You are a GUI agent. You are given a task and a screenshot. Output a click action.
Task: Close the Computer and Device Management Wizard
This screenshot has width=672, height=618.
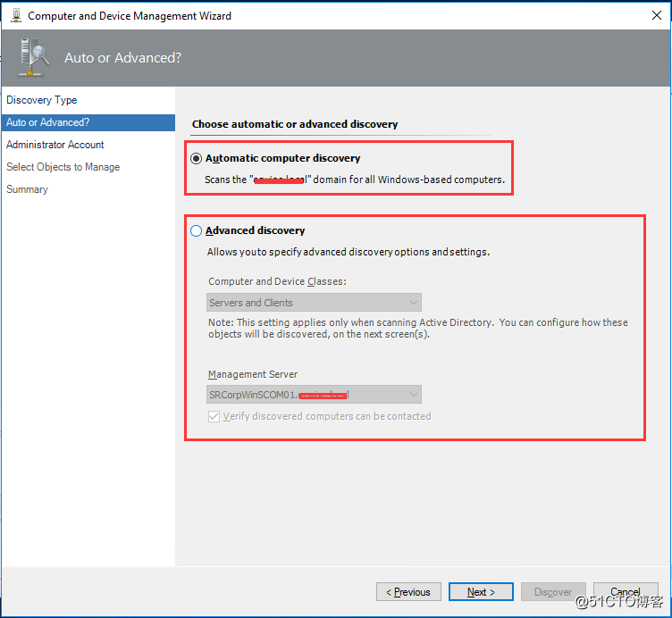(x=656, y=15)
